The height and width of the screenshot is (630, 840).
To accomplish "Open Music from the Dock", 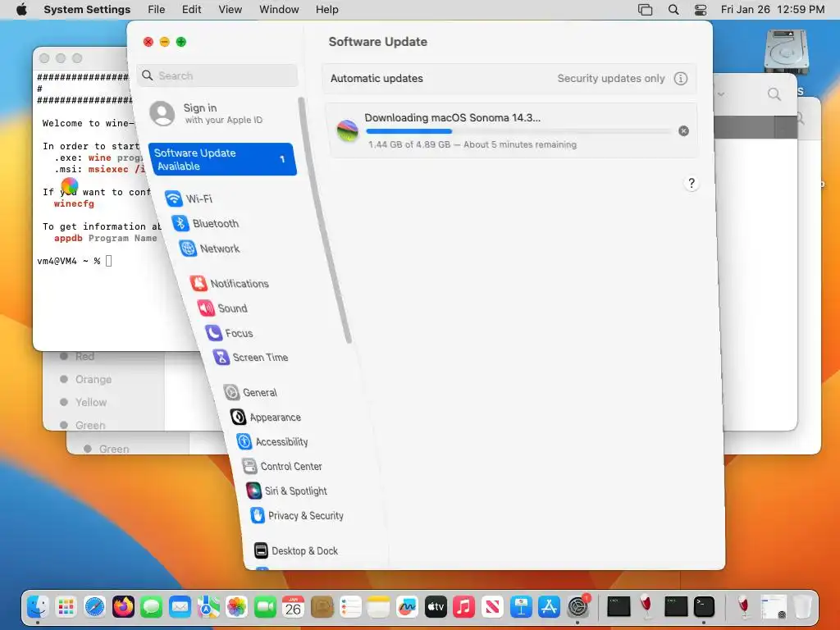I will (x=464, y=607).
